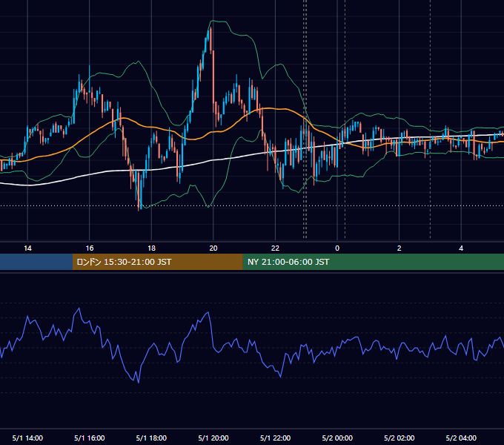Click the 2 hour label on upper axis
This screenshot has width=504, height=445.
(399, 248)
